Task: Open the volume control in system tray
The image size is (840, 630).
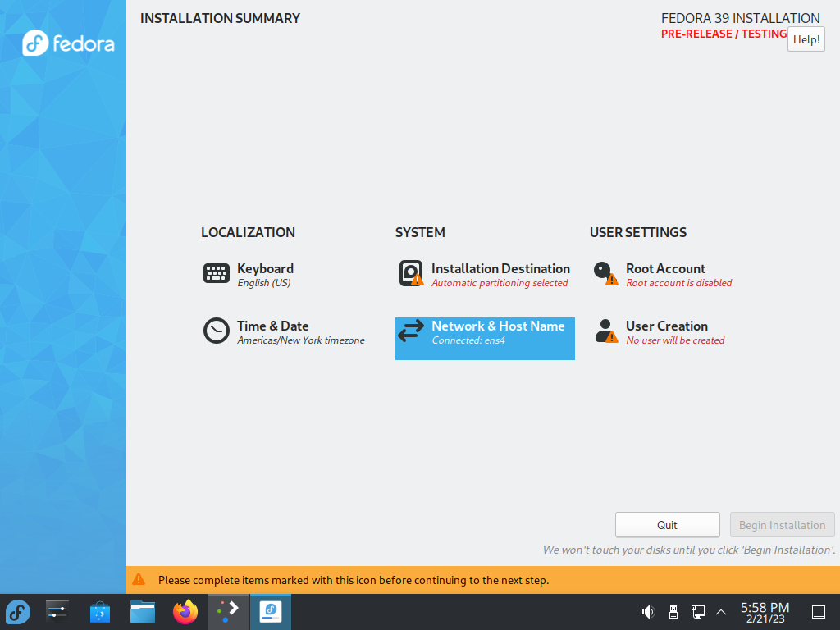Action: pyautogui.click(x=648, y=612)
